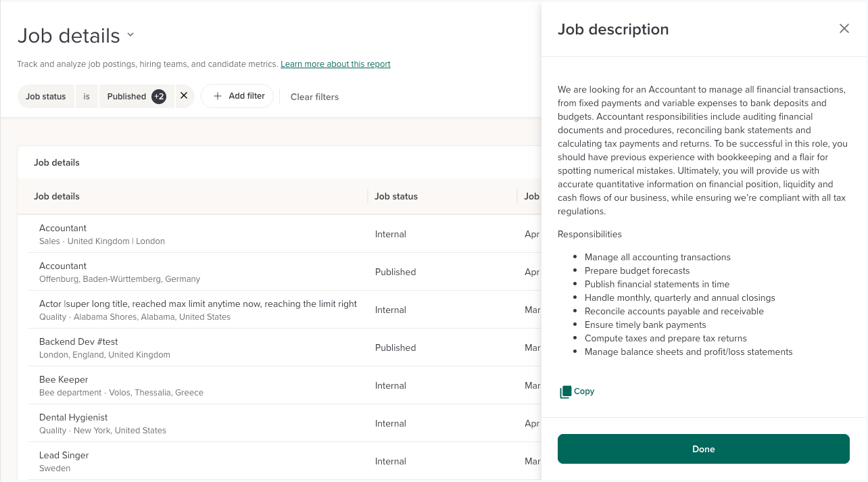Image resolution: width=868 pixels, height=482 pixels.
Task: Click the Job details column header
Action: [57, 196]
